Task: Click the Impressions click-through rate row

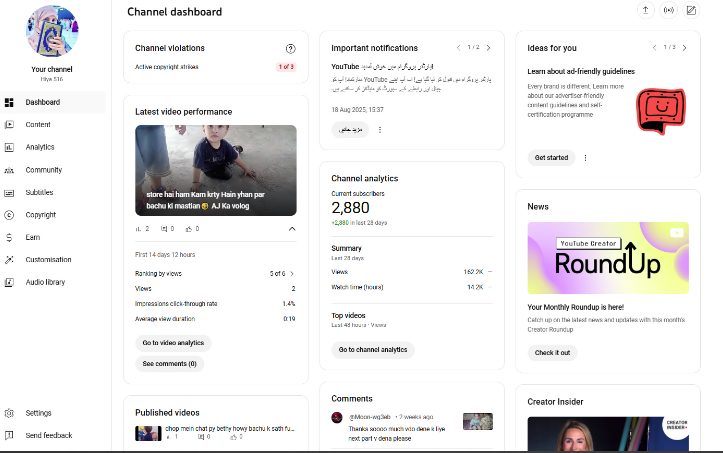Action: pos(215,304)
